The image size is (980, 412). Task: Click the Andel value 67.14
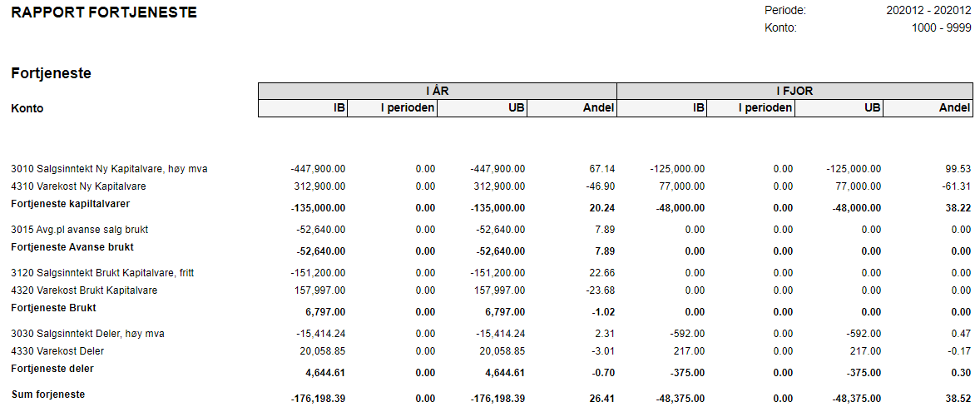601,169
